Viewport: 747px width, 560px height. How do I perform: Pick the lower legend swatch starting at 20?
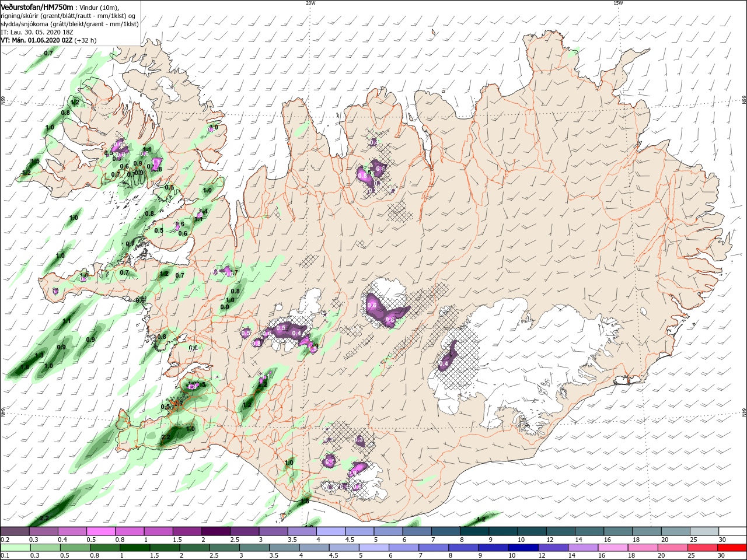672,548
